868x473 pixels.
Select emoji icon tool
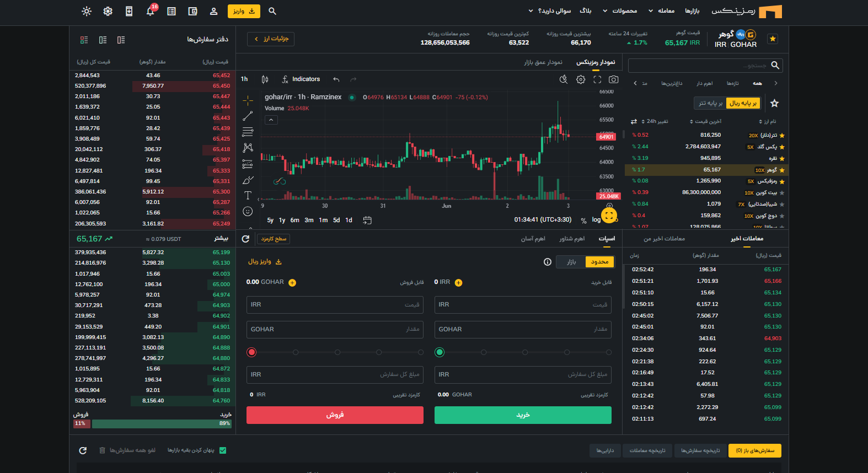click(x=248, y=211)
